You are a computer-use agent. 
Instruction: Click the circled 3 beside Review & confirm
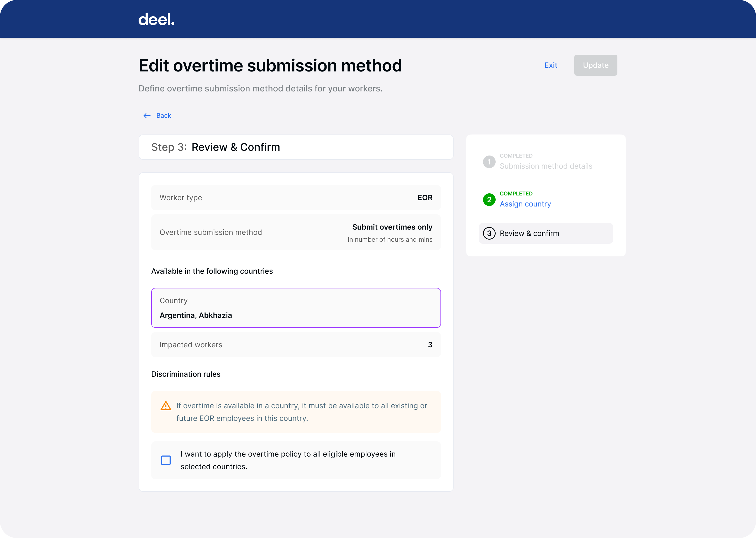pos(489,233)
